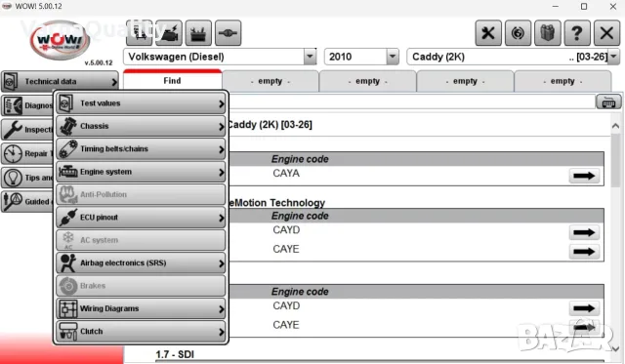
Task: Select CAYE arrow under eMotion Technology
Action: point(584,252)
